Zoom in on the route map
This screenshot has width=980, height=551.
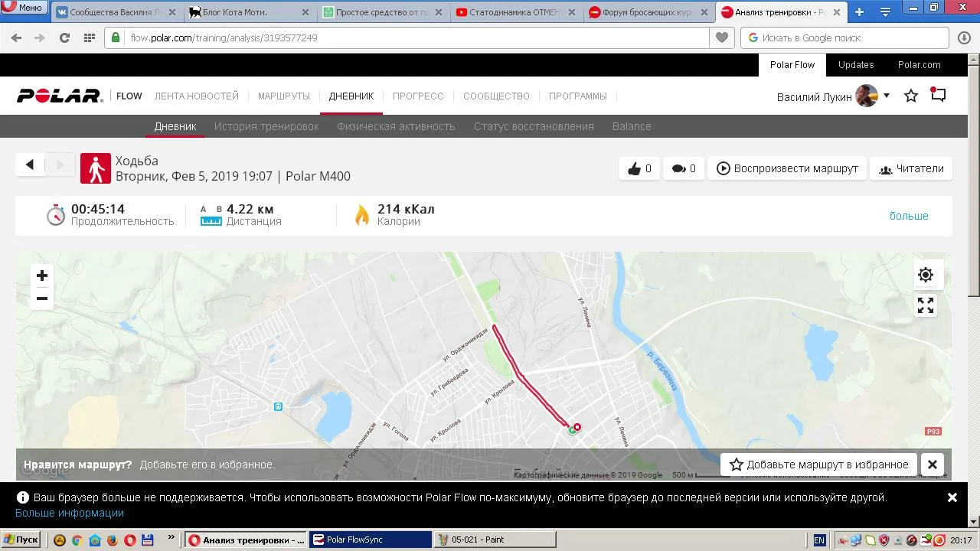42,275
